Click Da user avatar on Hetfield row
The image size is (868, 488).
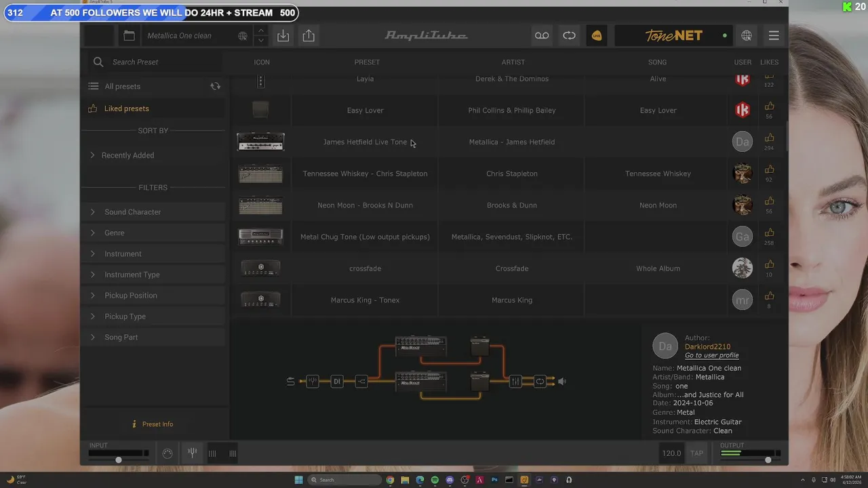tap(743, 142)
